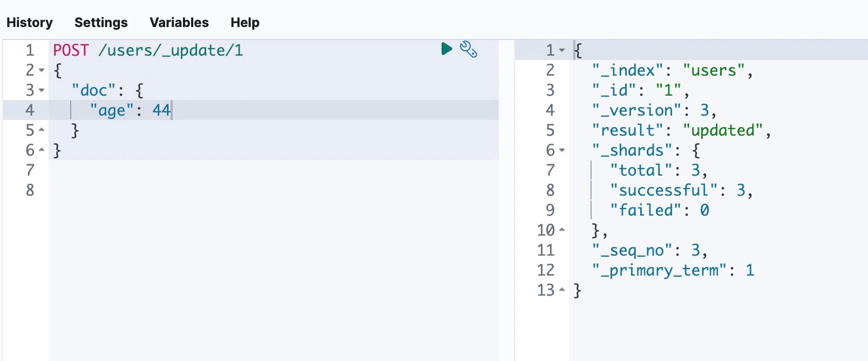This screenshot has height=361, width=868.
Task: Open the wrench request options menu
Action: (x=468, y=49)
